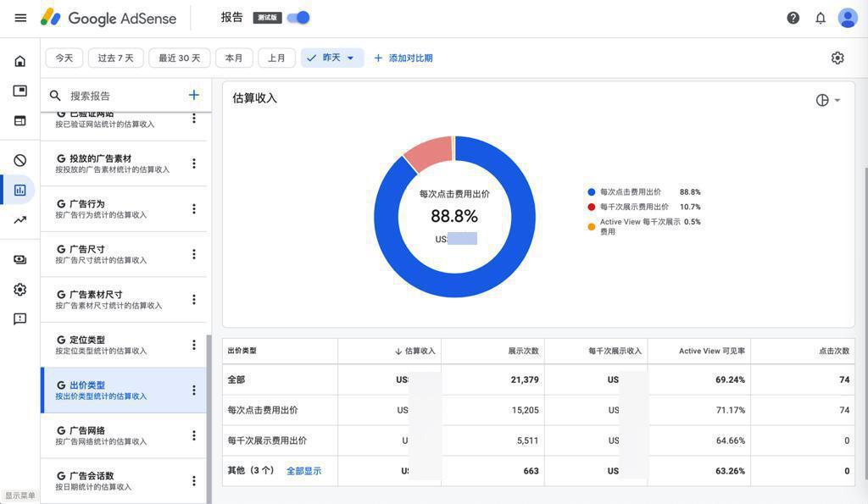Open the Feedback sidebar icon
868x504 pixels.
coord(20,319)
